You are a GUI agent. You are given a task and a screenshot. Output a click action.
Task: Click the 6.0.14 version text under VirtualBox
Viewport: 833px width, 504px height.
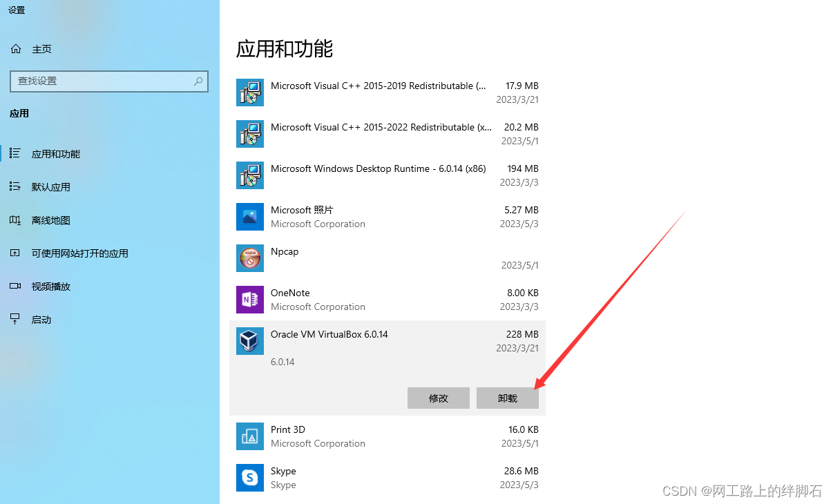283,362
